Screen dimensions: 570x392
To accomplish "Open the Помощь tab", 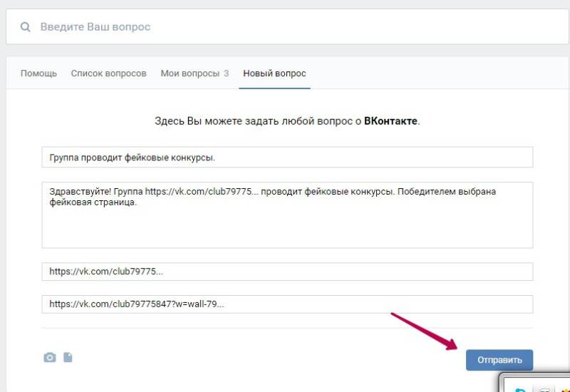I will click(x=38, y=73).
